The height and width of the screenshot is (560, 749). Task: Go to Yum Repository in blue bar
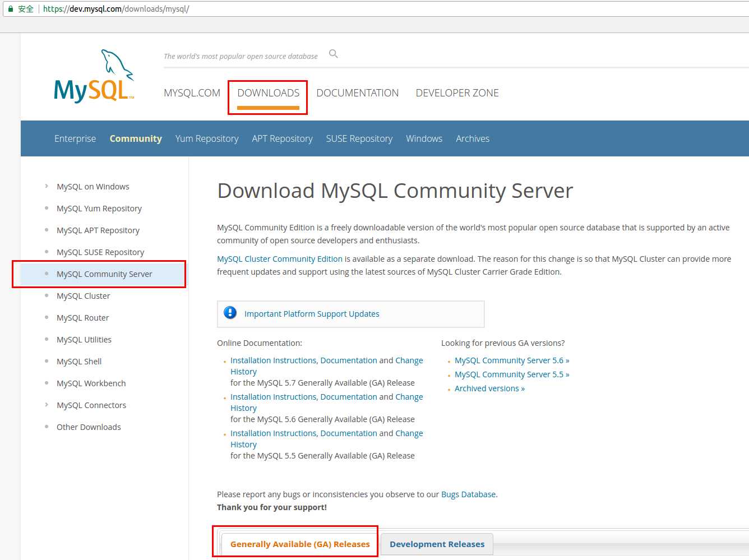[x=207, y=138]
